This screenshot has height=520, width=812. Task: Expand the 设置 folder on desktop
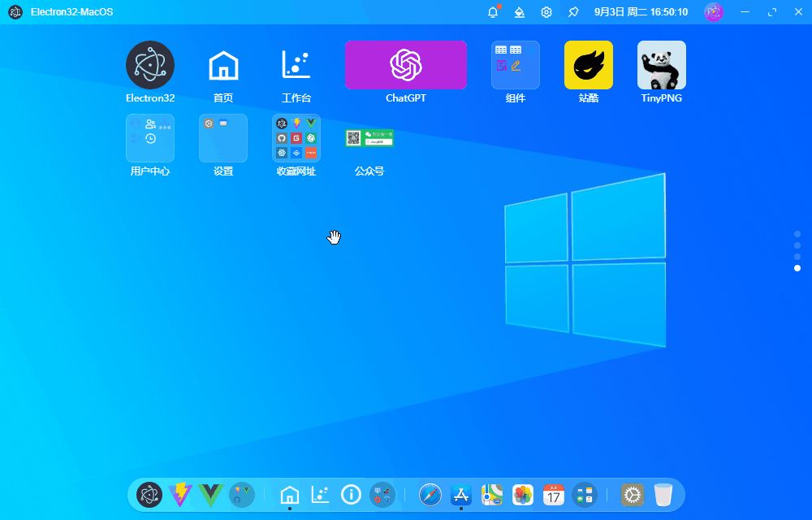coord(223,138)
